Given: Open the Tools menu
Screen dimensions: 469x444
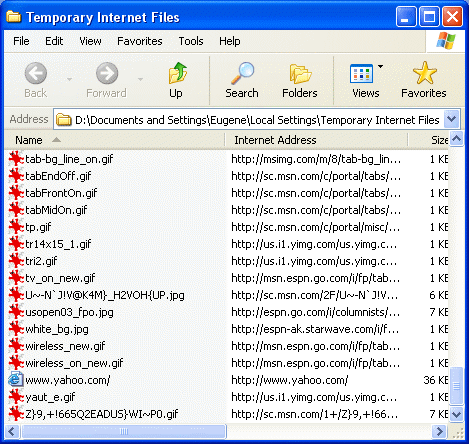Looking at the screenshot, I should (191, 41).
